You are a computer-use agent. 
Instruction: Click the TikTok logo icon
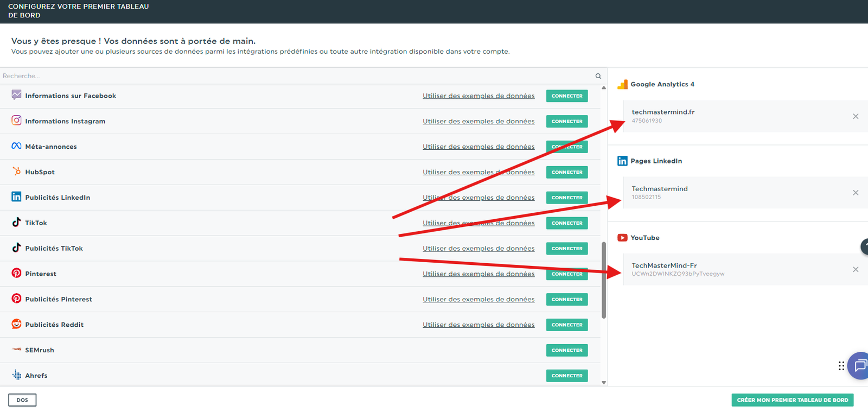16,222
